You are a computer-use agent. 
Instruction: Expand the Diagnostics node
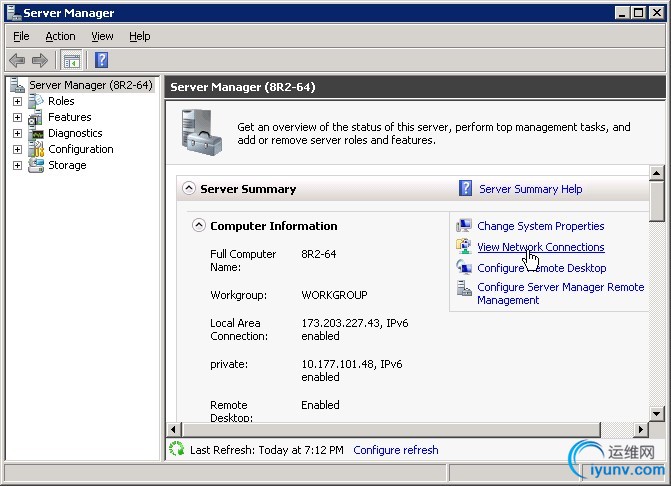click(17, 133)
